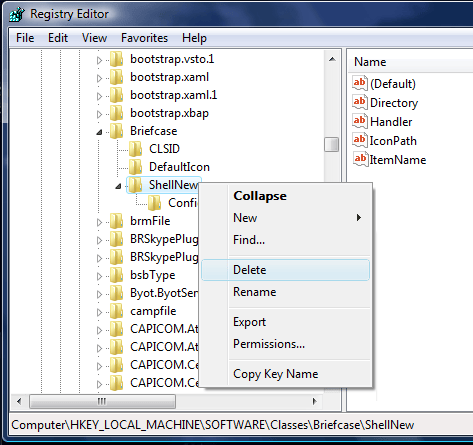This screenshot has height=445, width=473.
Task: Click the string icon of ItemName value
Action: [360, 159]
